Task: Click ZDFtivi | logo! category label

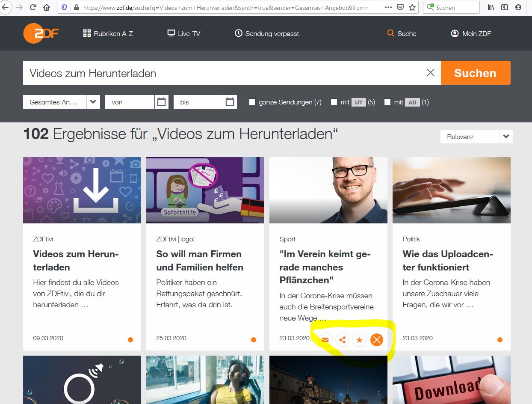Action: (175, 239)
